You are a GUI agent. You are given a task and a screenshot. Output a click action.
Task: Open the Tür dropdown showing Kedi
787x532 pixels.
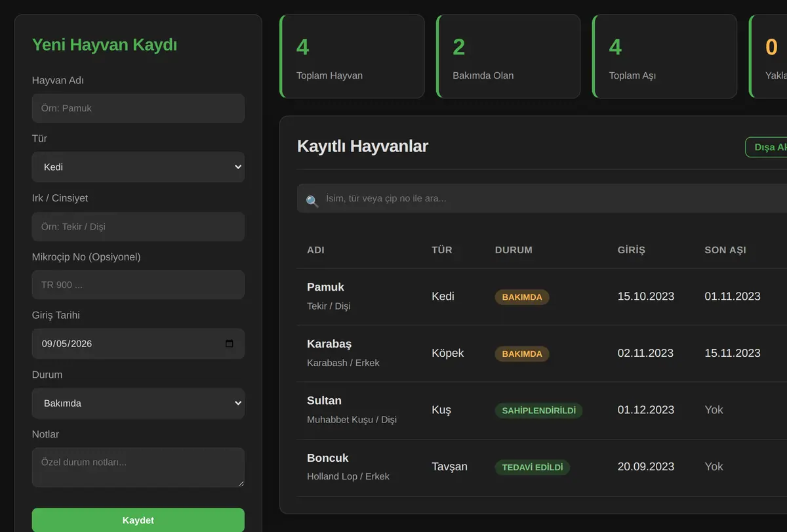138,167
